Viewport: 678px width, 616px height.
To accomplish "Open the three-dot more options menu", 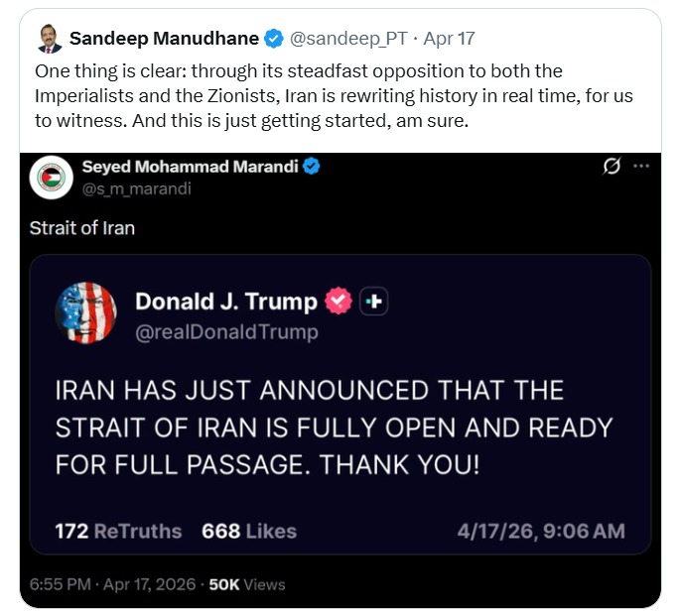I will (x=641, y=167).
